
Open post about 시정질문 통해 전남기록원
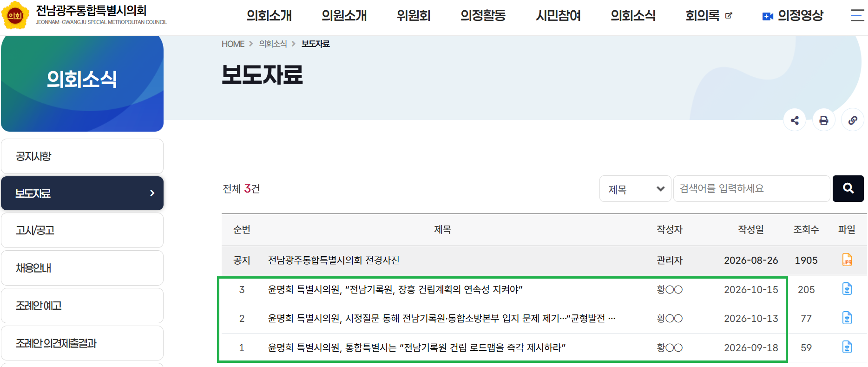[x=442, y=318]
